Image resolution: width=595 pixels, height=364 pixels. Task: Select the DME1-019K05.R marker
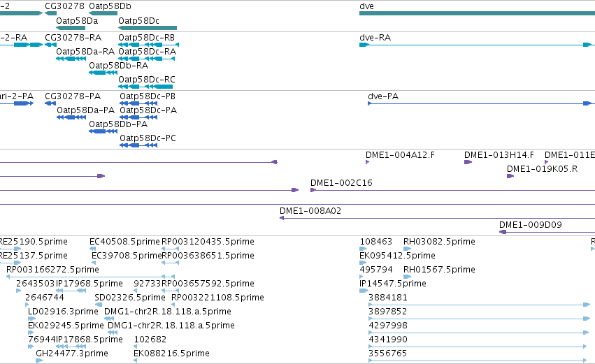[x=510, y=176]
